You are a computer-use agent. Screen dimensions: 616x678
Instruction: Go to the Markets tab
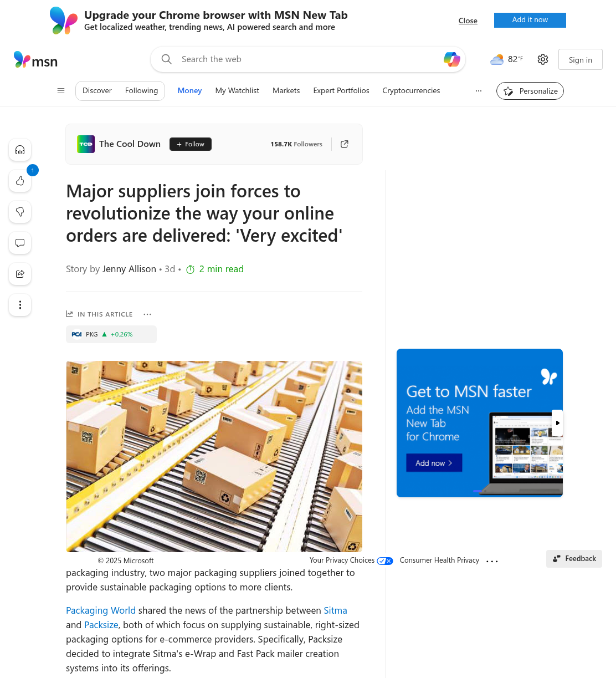tap(286, 91)
